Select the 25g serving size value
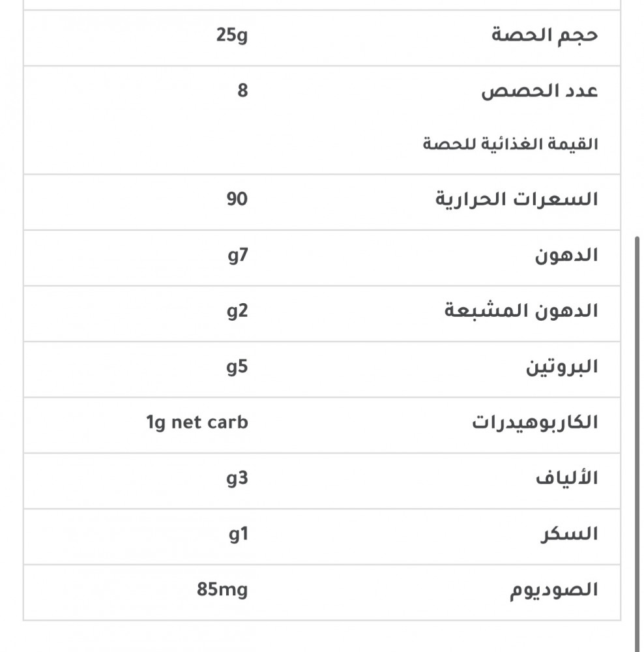The image size is (644, 652). coord(232,35)
